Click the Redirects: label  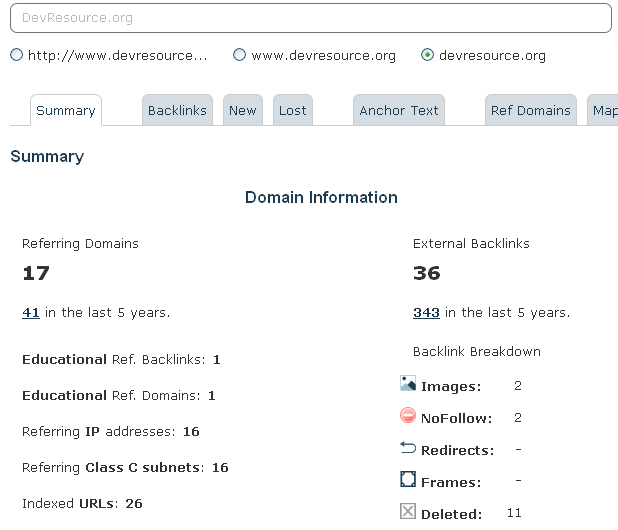458,450
